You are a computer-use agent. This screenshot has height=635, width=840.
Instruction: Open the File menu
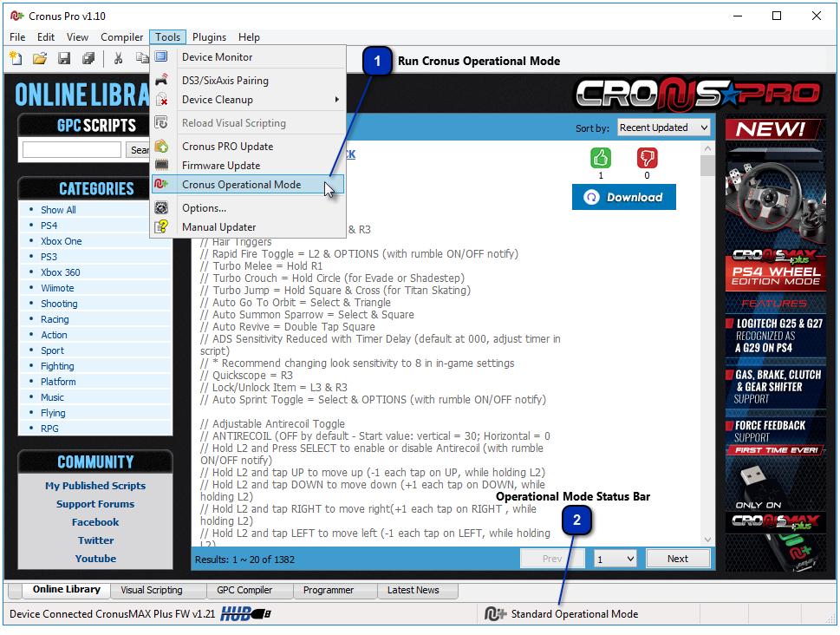point(17,37)
